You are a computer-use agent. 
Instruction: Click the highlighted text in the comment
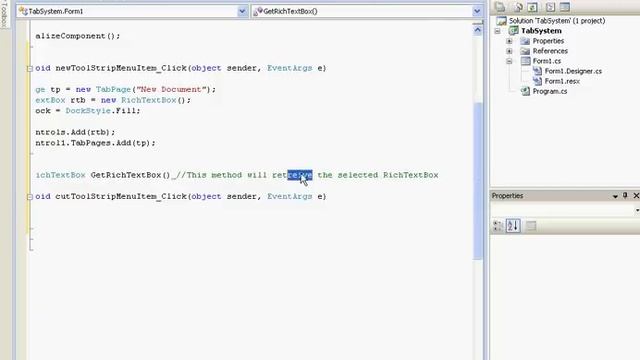pos(300,175)
